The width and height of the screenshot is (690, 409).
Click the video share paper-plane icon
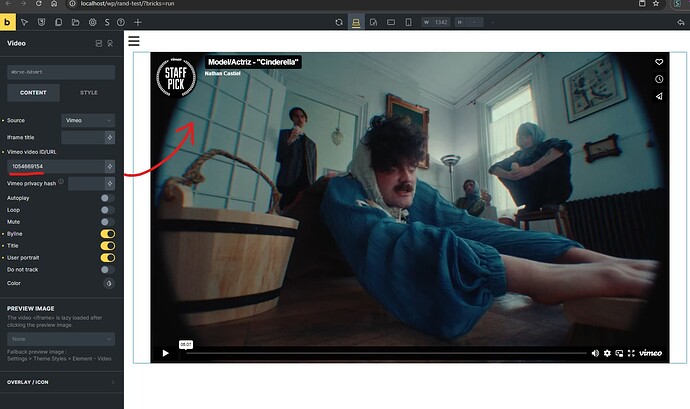tap(659, 96)
